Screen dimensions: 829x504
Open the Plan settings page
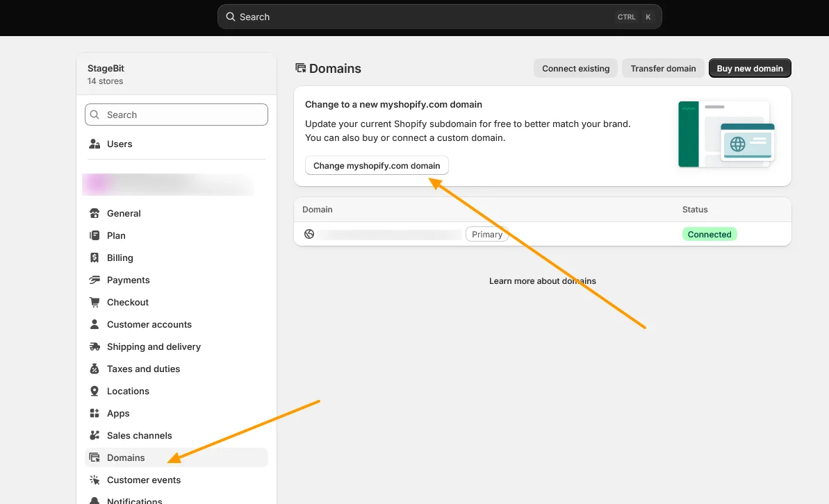coord(176,235)
